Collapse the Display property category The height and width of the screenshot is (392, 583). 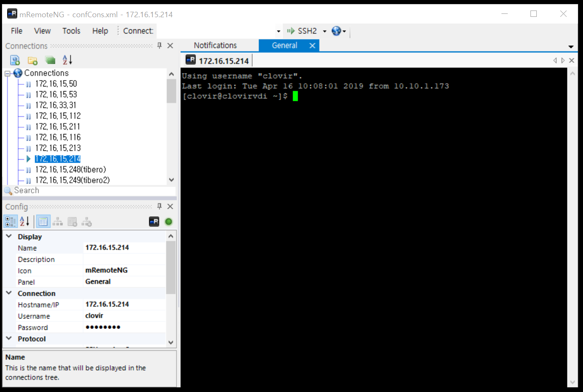click(9, 236)
